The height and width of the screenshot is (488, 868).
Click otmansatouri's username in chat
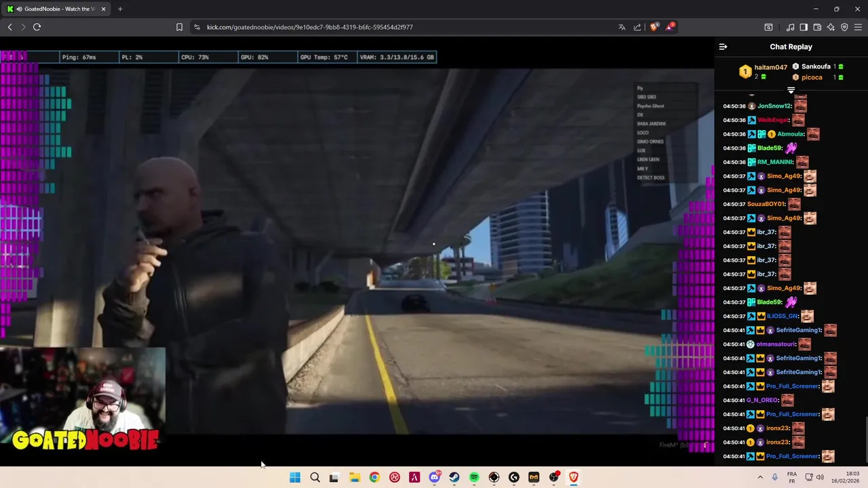pyautogui.click(x=776, y=344)
